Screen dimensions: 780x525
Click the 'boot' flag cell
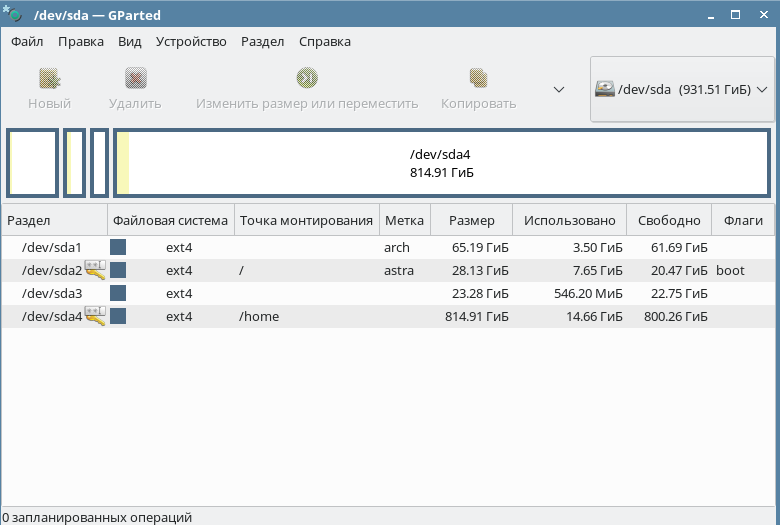[730, 270]
